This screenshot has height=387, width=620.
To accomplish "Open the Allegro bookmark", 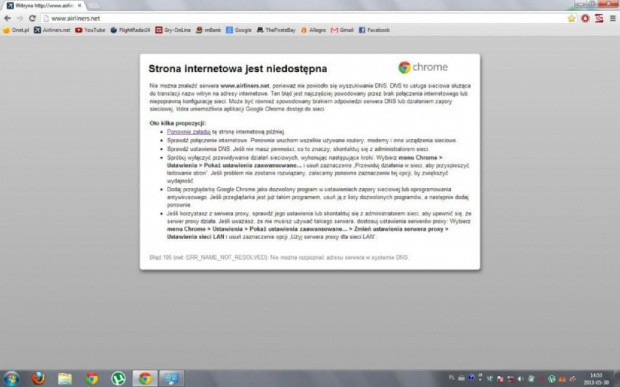I will point(313,30).
